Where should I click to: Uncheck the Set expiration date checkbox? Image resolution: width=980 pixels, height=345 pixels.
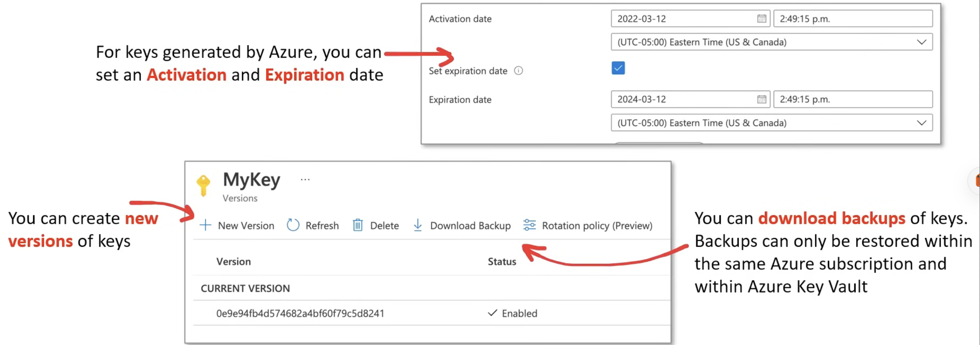click(618, 68)
